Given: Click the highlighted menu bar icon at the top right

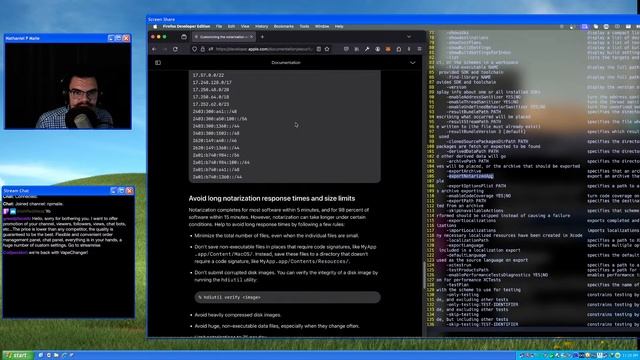Looking at the screenshot, I should click(x=585, y=27).
